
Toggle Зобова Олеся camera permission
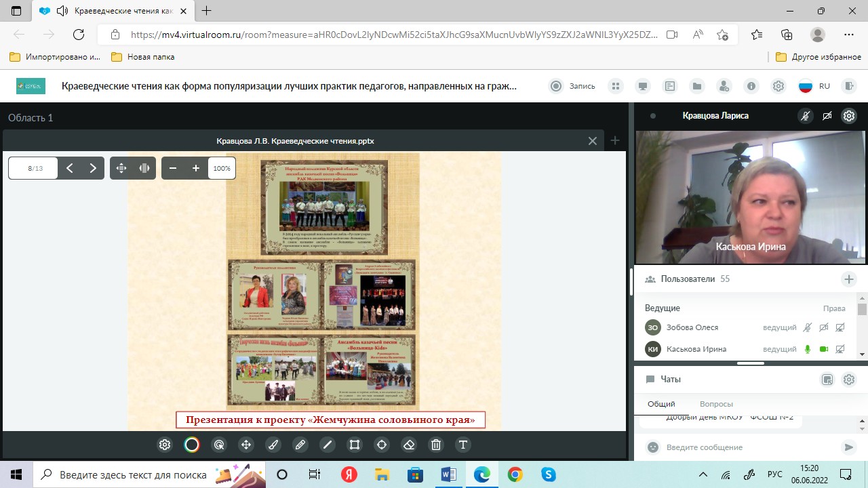tap(824, 327)
